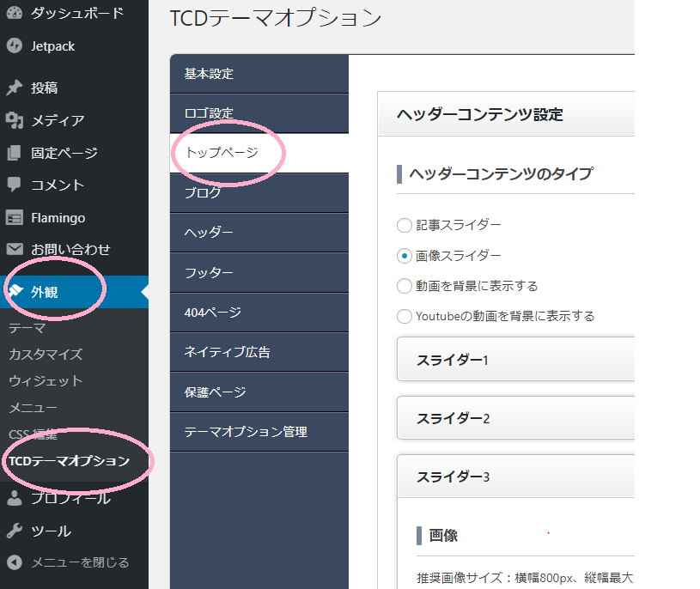The width and height of the screenshot is (700, 589).
Task: Open the テーマ submenu link
Action: (27, 328)
